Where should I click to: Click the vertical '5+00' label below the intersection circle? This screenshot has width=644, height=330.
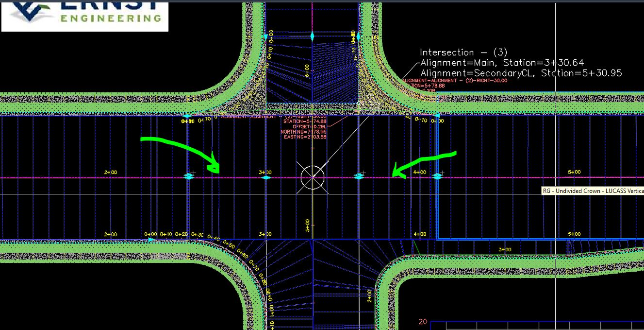coord(307,226)
